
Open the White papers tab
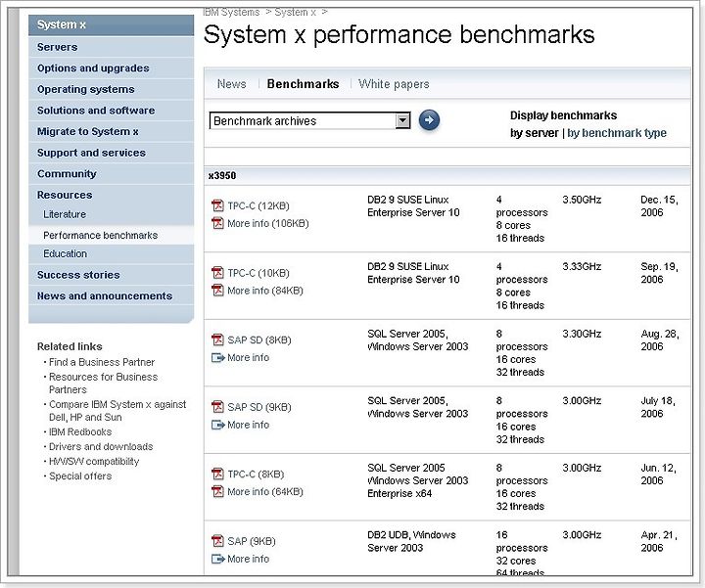tap(394, 84)
